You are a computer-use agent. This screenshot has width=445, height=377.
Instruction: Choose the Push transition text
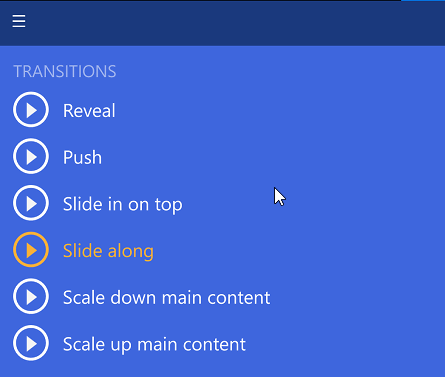[82, 157]
